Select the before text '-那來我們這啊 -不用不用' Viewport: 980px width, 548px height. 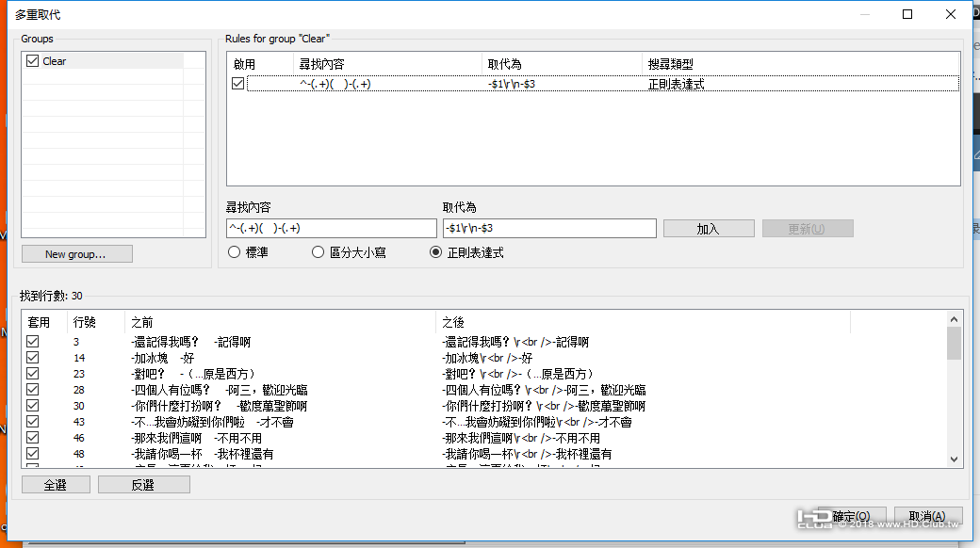click(196, 438)
